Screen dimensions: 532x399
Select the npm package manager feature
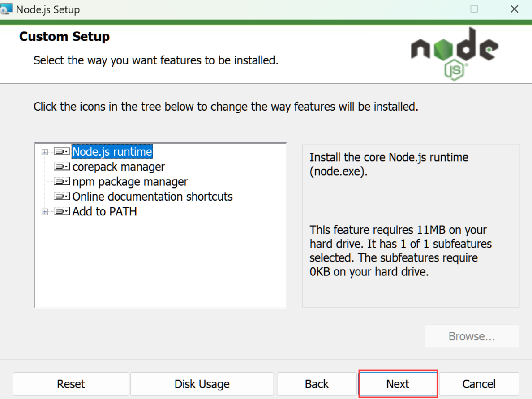point(130,182)
